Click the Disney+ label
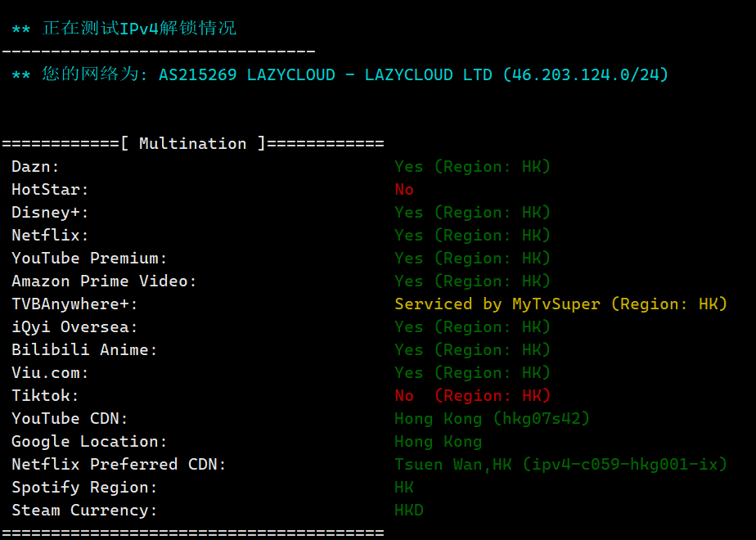Viewport: 756px width, 540px height. [x=50, y=213]
